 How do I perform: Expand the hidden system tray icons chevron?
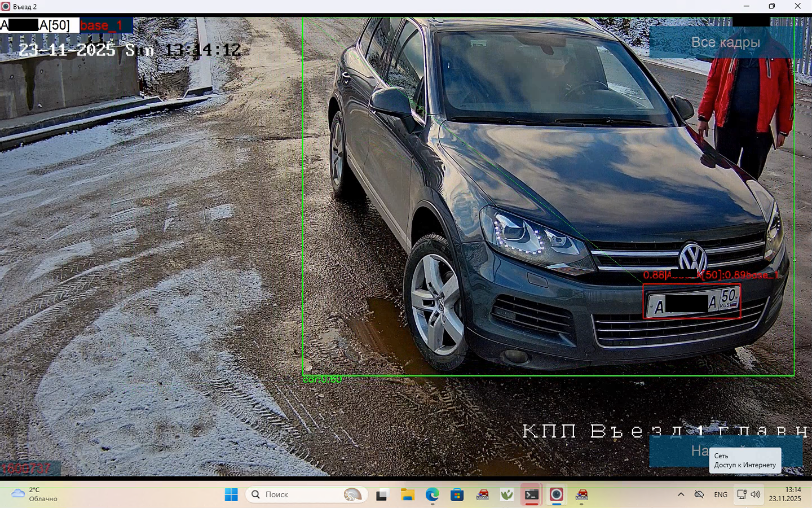pyautogui.click(x=681, y=494)
